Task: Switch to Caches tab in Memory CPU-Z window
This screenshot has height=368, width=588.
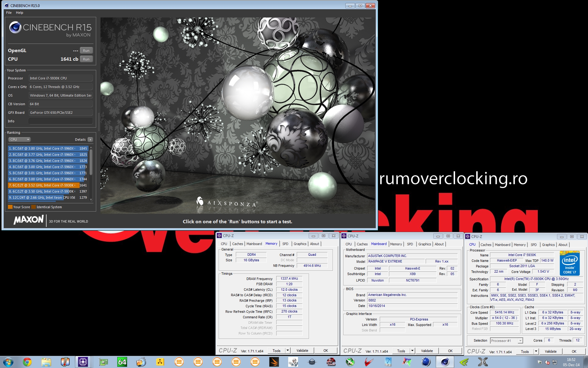Action: tap(238, 244)
